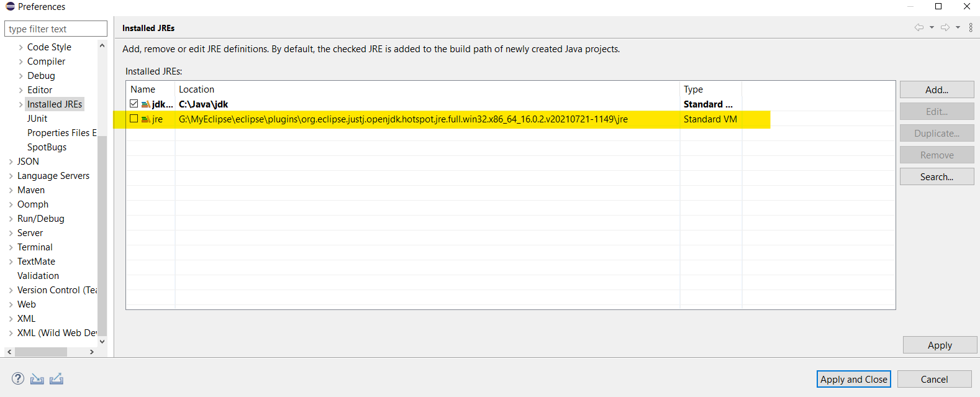This screenshot has width=980, height=397.
Task: Go back using the left arrow icon
Action: (919, 27)
